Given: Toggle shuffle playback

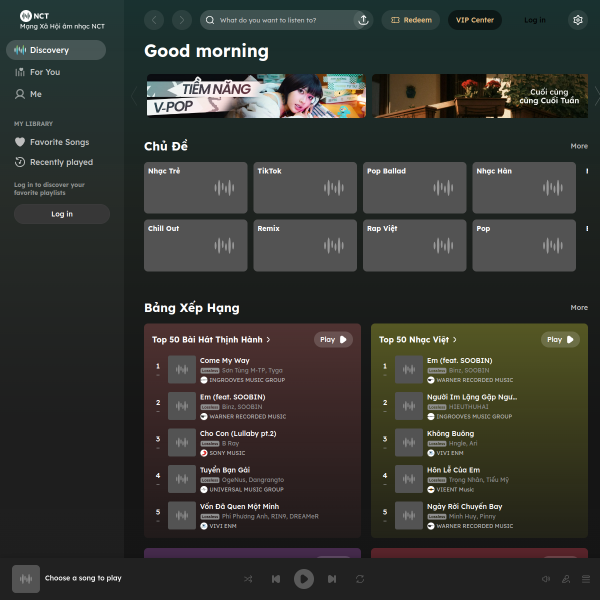Looking at the screenshot, I should tap(248, 579).
